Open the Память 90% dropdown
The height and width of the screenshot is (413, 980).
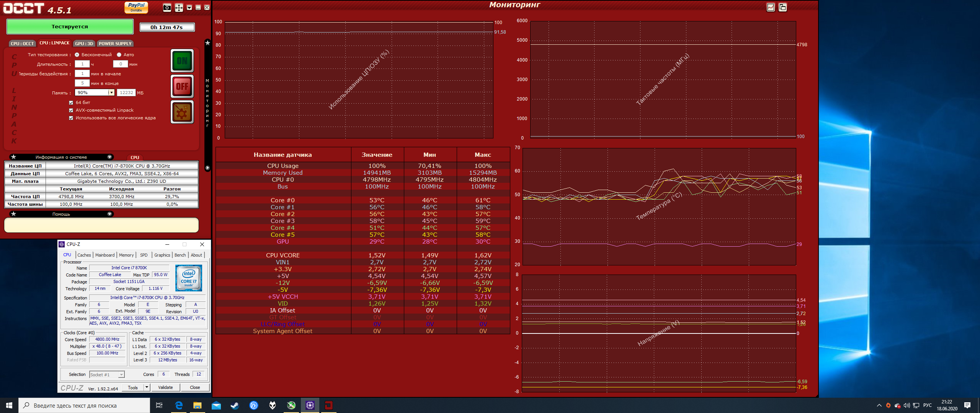(111, 93)
